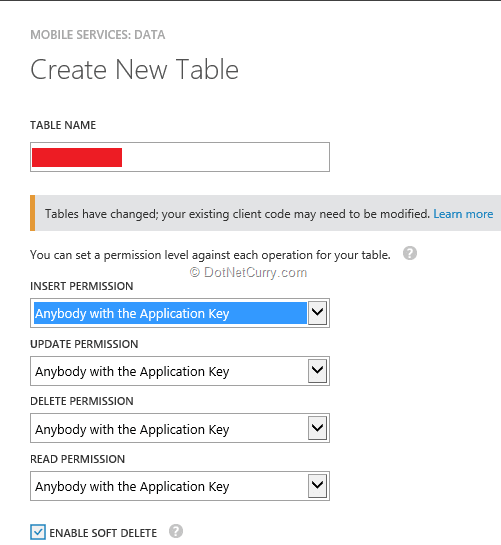Click the 'UPDATE PERMISSION' label

pyautogui.click(x=84, y=344)
